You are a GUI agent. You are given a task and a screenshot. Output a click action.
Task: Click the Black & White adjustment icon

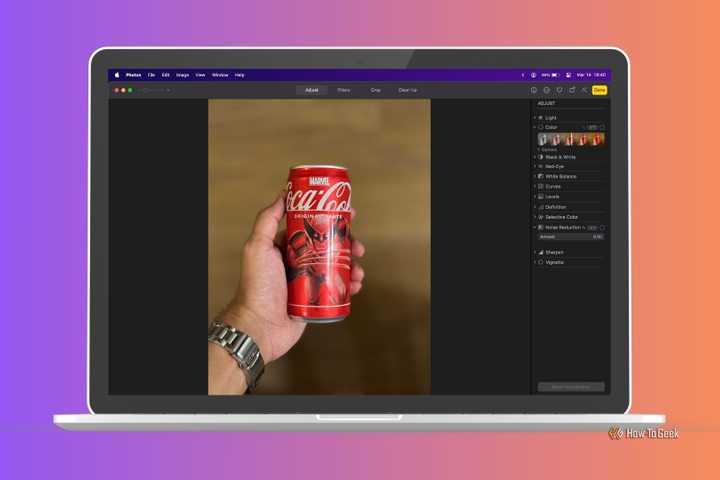541,157
